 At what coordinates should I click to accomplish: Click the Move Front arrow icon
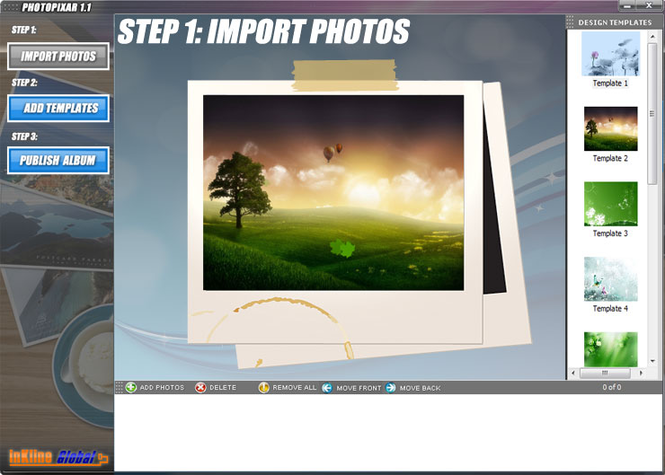327,387
